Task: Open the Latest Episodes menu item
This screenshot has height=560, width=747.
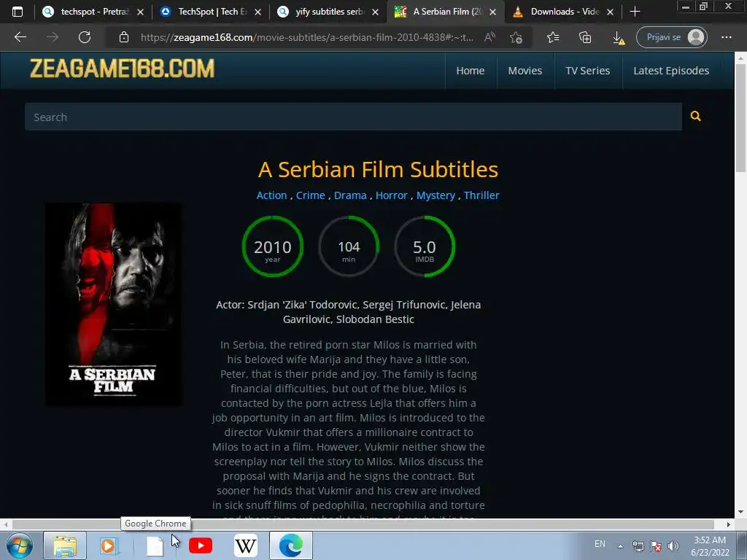Action: point(671,71)
